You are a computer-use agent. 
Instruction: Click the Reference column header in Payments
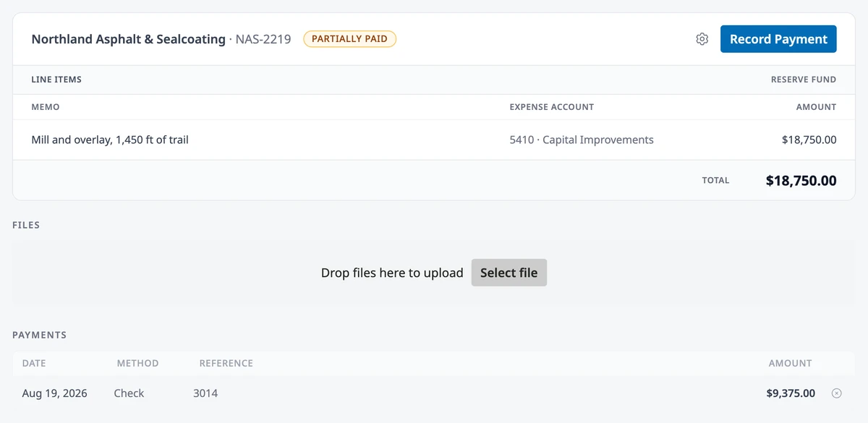pyautogui.click(x=226, y=363)
